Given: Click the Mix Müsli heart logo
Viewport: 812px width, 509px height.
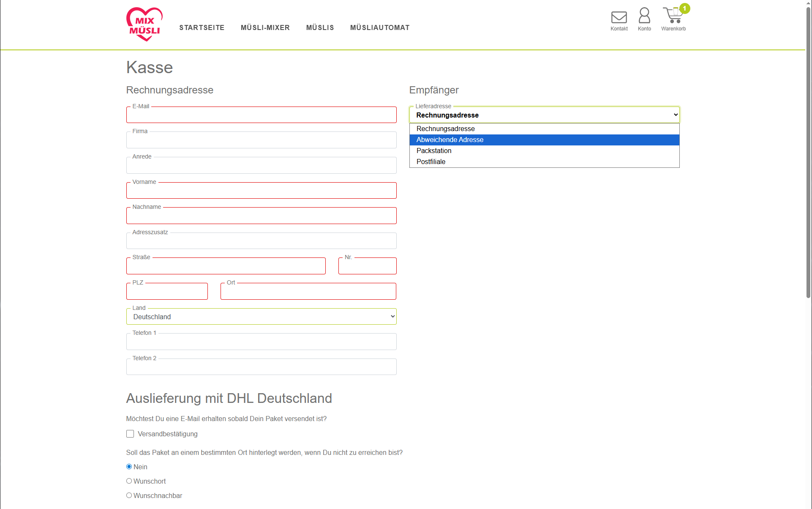Looking at the screenshot, I should click(144, 24).
